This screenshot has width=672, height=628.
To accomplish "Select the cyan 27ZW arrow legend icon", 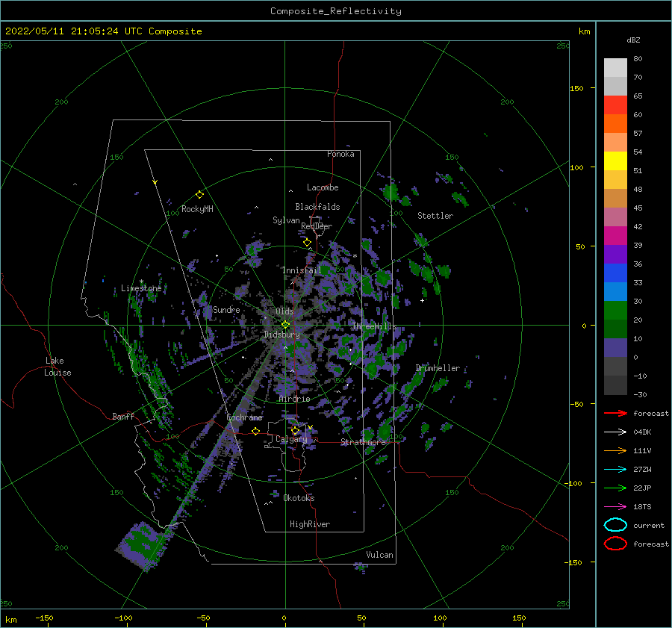I will pyautogui.click(x=615, y=470).
